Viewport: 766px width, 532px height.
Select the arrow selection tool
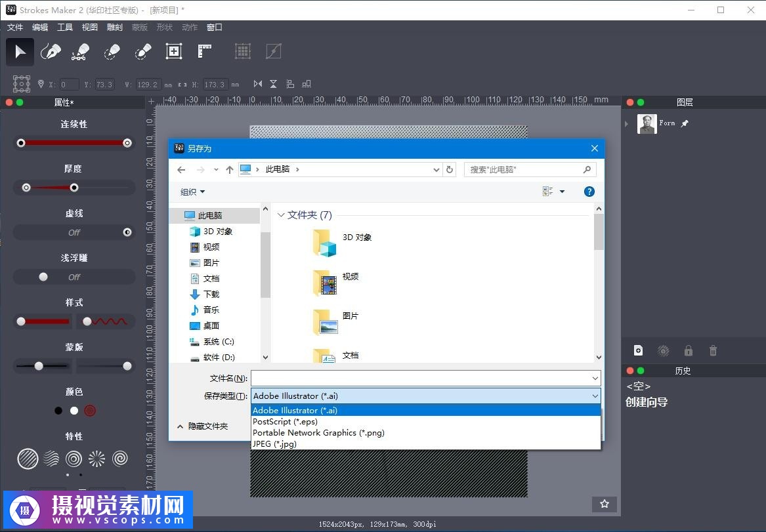coord(20,52)
